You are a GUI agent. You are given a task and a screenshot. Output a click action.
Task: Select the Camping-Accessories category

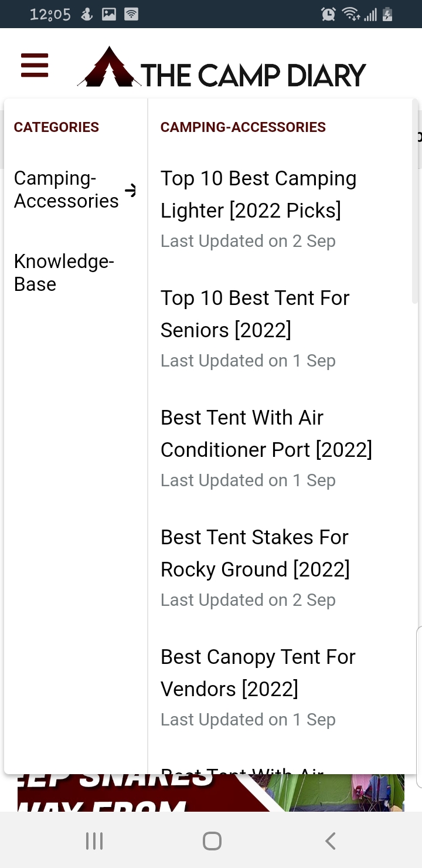click(66, 189)
